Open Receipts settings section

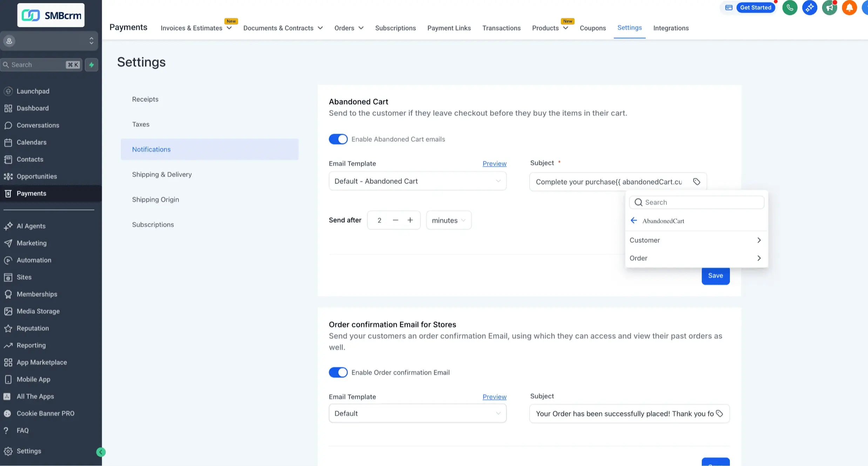pyautogui.click(x=210, y=99)
